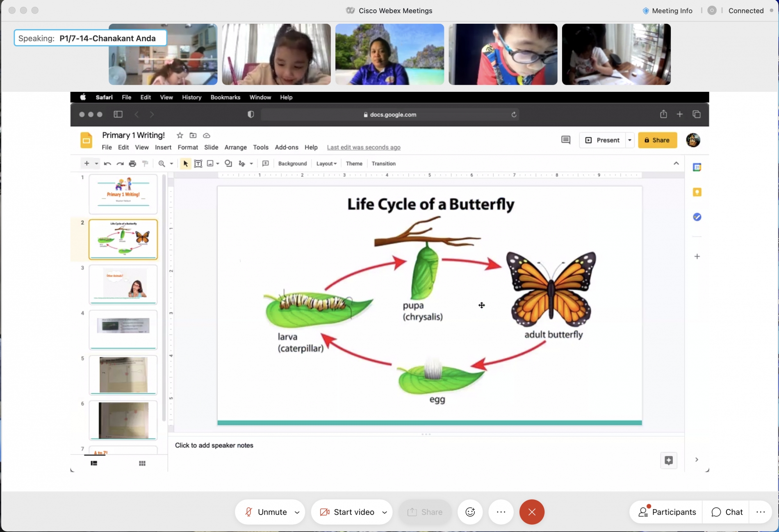Screen dimensions: 779x532
Task: Open the line tool dropdown arrow
Action: 251,164
